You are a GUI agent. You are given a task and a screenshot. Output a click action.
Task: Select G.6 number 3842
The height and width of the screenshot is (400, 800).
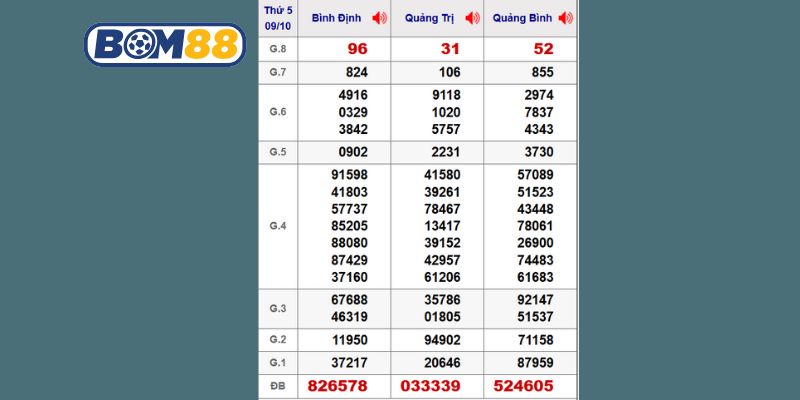[353, 130]
